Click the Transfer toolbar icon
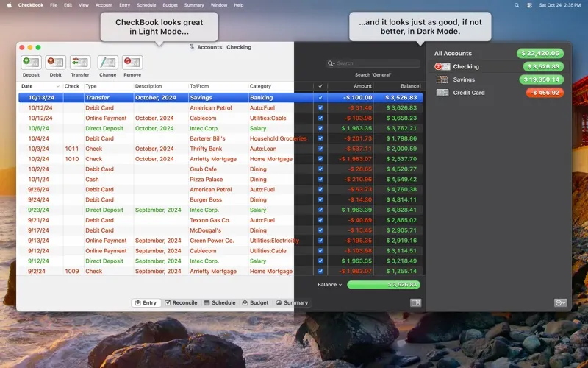This screenshot has height=368, width=588. click(x=80, y=63)
